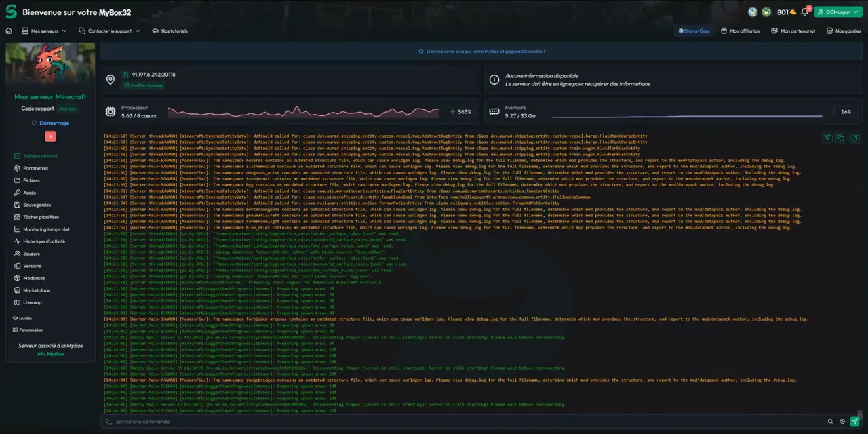Send command with green send button
The height and width of the screenshot is (434, 868).
(854, 422)
